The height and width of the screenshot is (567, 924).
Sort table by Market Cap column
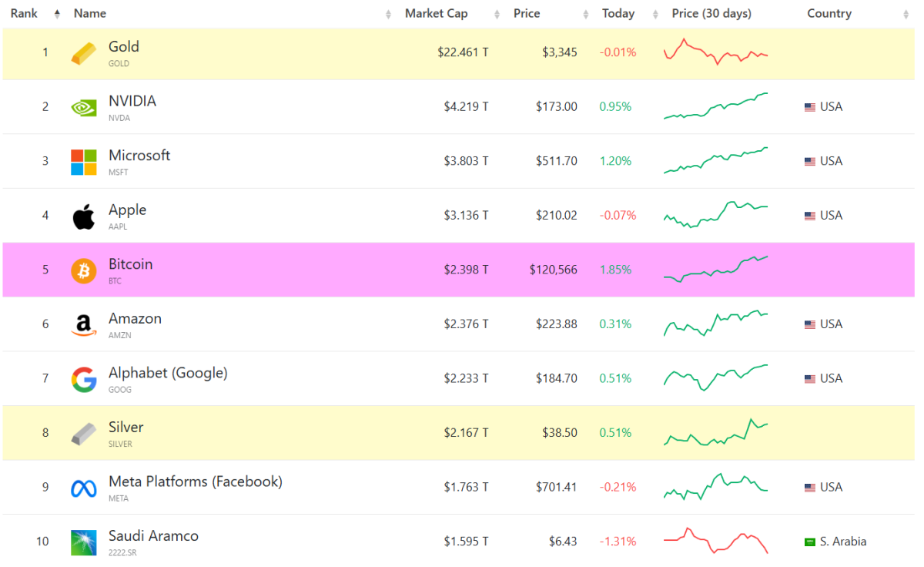[x=497, y=14]
